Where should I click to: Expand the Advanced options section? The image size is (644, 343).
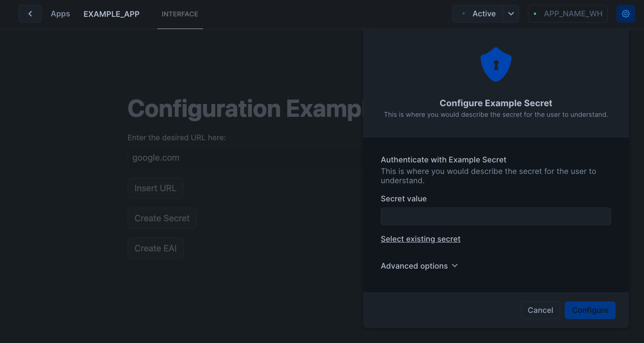click(419, 266)
